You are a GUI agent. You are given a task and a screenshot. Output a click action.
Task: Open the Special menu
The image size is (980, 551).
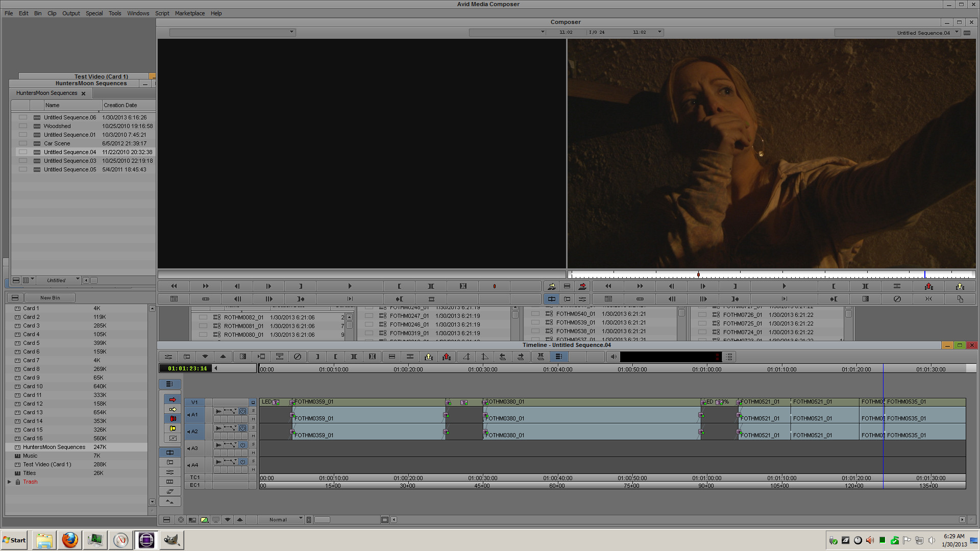pos(94,13)
